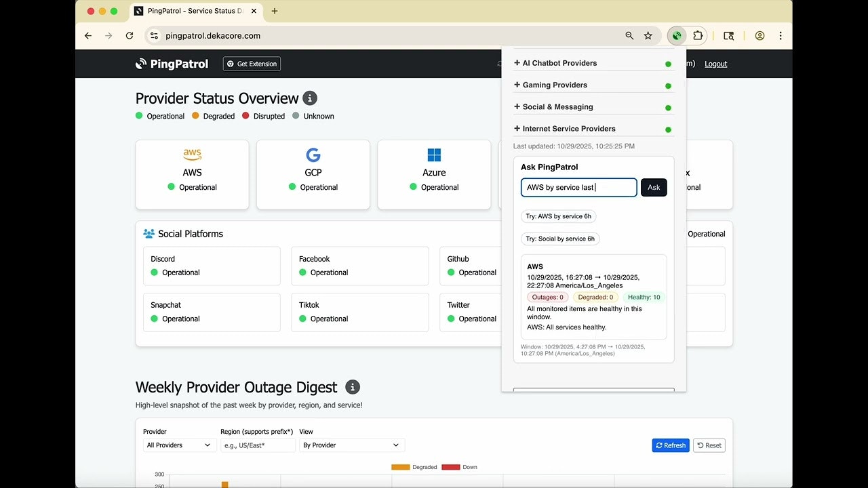Viewport: 868px width, 488px height.
Task: Open a new browser tab
Action: (x=275, y=11)
